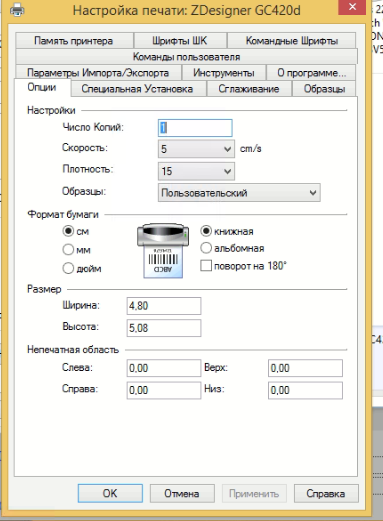Click the Ширина width field

pyautogui.click(x=164, y=306)
